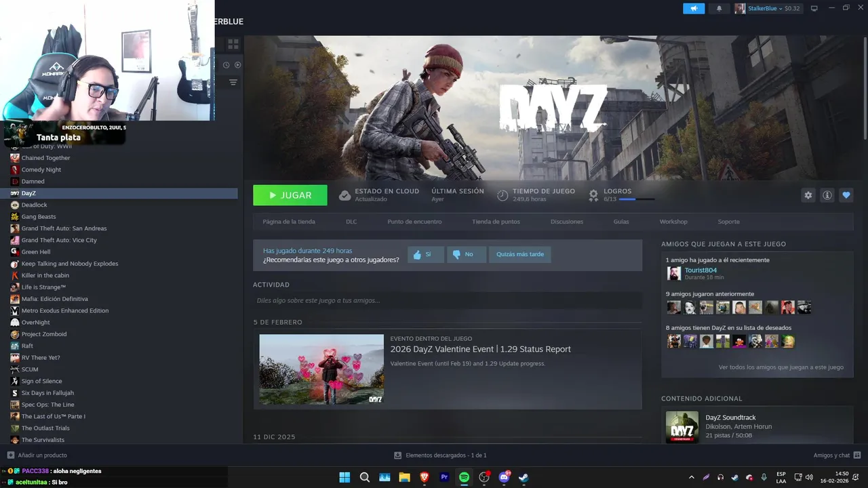The image size is (868, 488).
Task: Click the No thumbs down button
Action: pyautogui.click(x=467, y=254)
